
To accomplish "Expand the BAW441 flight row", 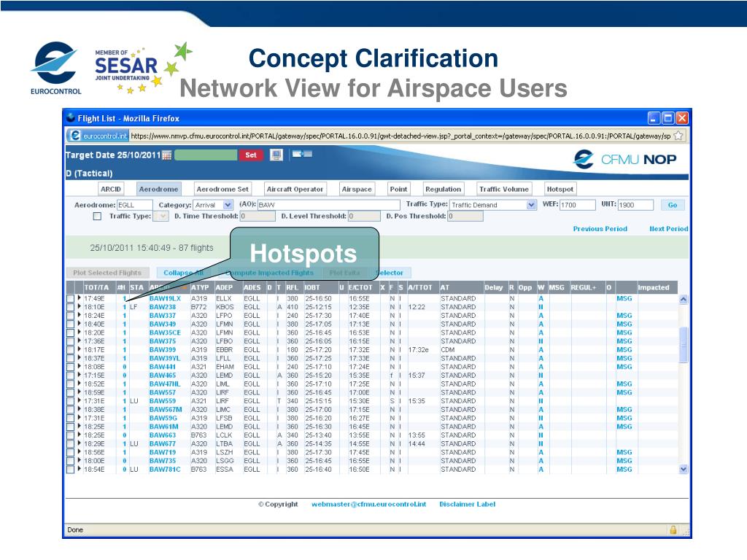I will click(x=79, y=367).
